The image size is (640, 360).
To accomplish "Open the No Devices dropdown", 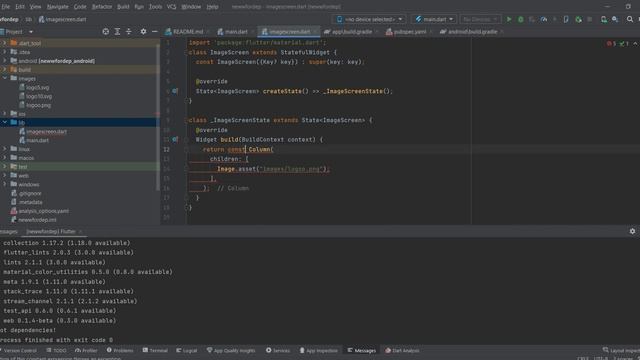I will [x=480, y=19].
